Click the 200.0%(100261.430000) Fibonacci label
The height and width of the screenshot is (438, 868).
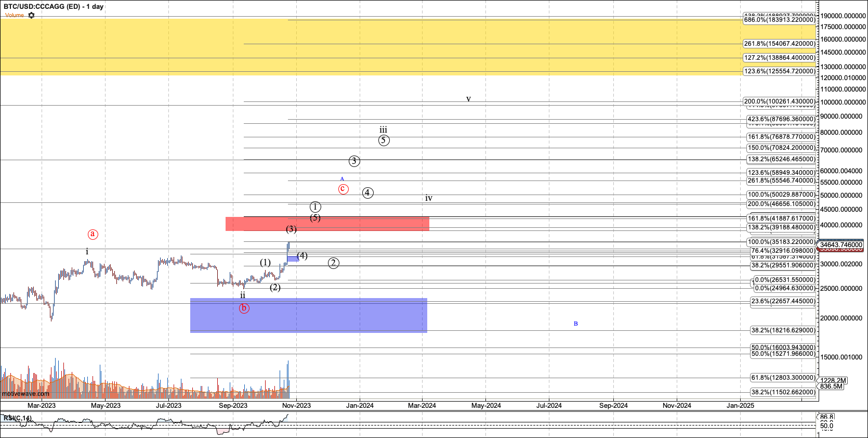779,101
